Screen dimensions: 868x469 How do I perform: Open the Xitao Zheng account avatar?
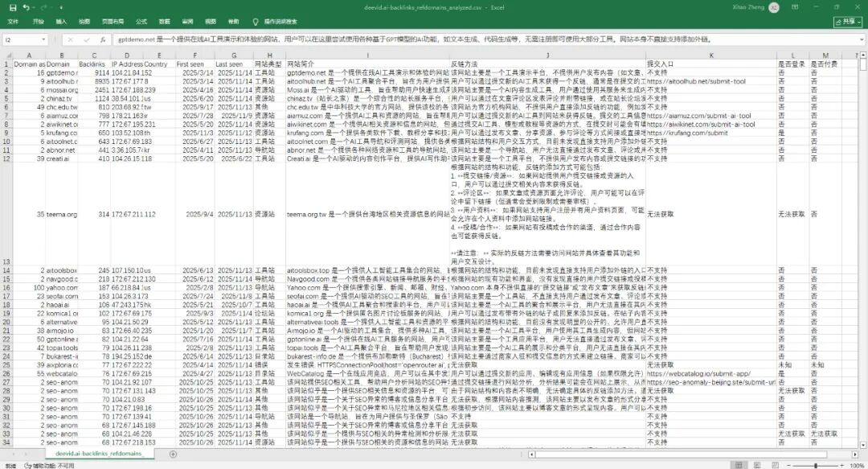[x=774, y=8]
